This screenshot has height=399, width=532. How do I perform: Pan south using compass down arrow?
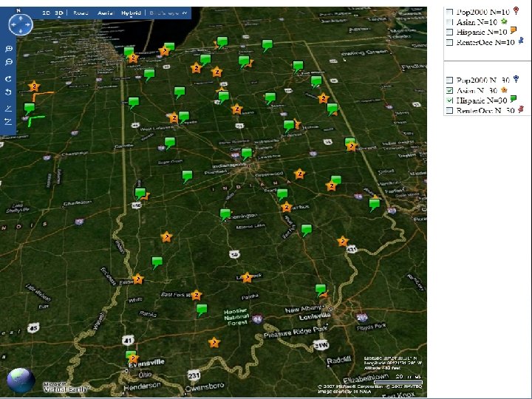pyautogui.click(x=21, y=31)
